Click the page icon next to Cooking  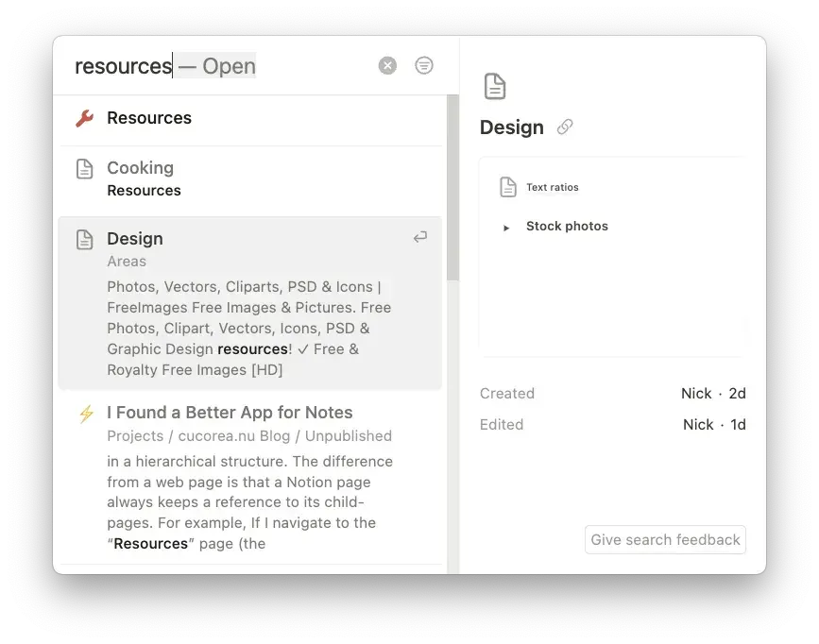point(83,167)
